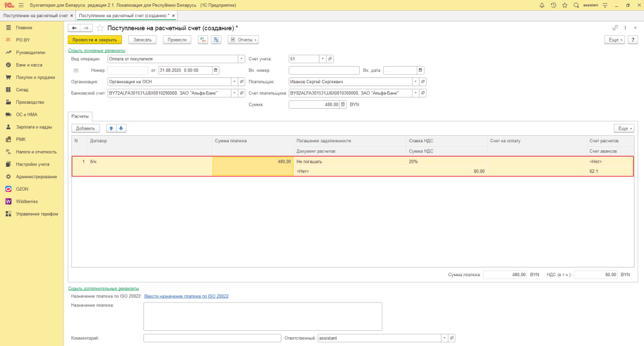644x346 pixels.
Task: Open Покупки и продажи section
Action: point(35,77)
